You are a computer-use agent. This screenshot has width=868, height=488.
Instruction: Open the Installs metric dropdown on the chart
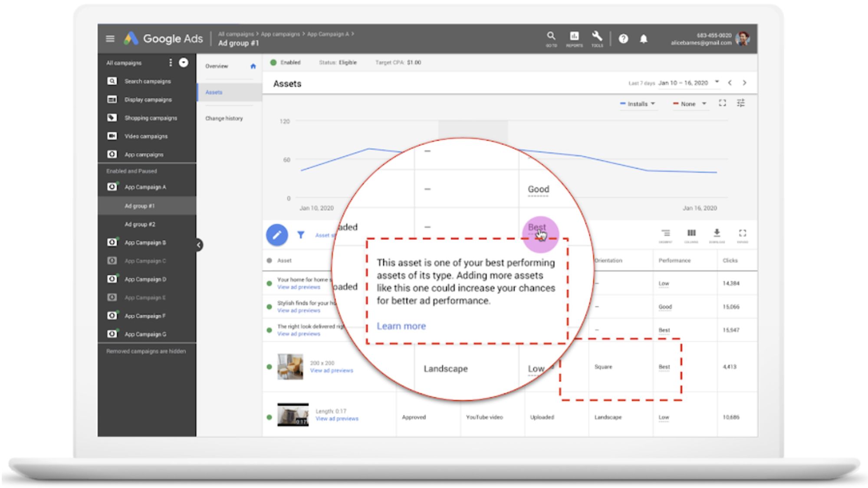(638, 104)
